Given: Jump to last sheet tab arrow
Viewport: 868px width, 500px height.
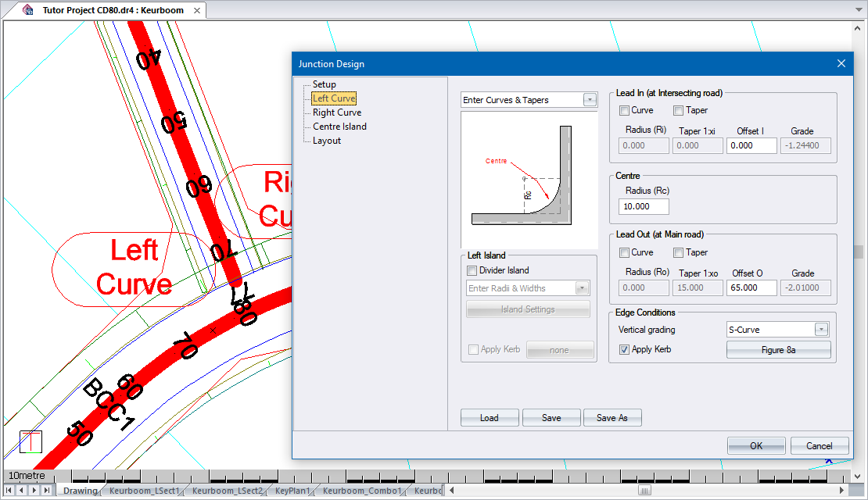Looking at the screenshot, I should (46, 491).
